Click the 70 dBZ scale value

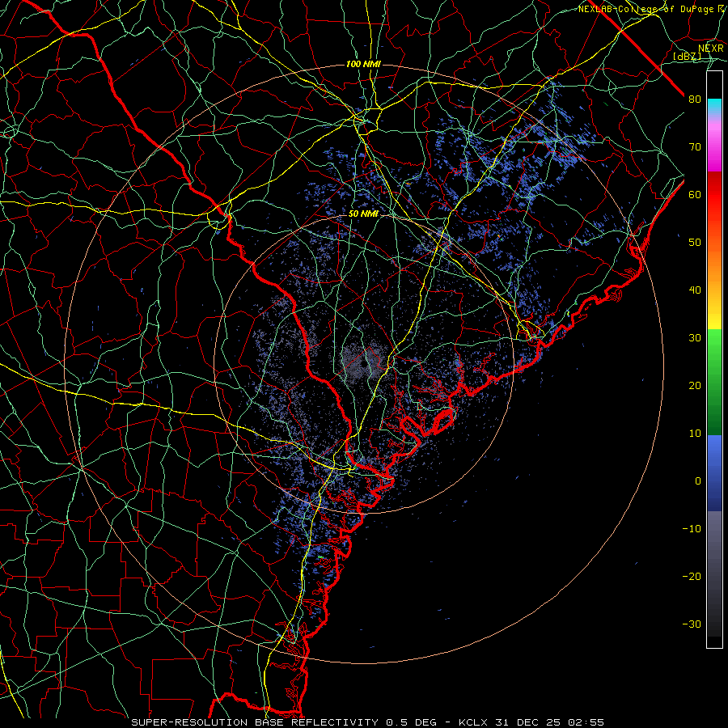tap(695, 147)
